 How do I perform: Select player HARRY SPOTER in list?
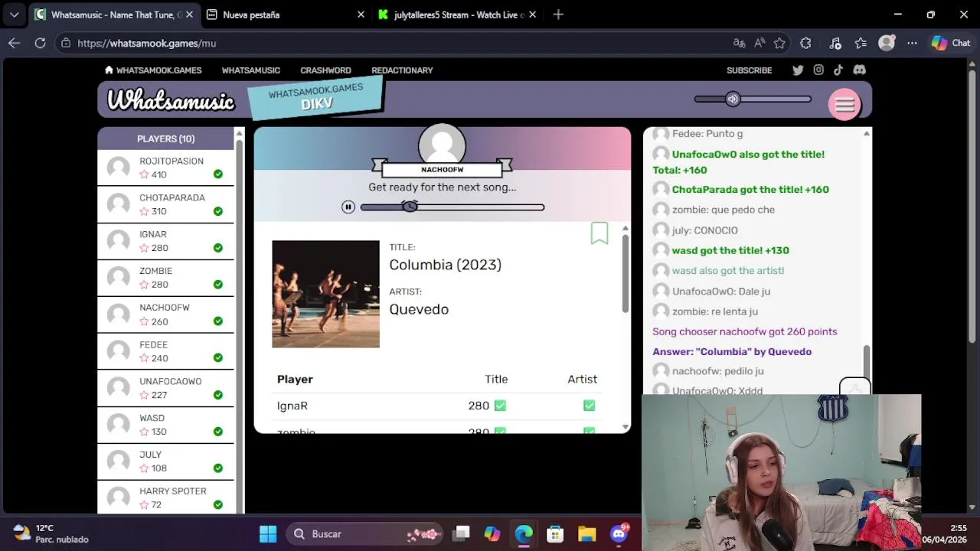[x=165, y=497]
